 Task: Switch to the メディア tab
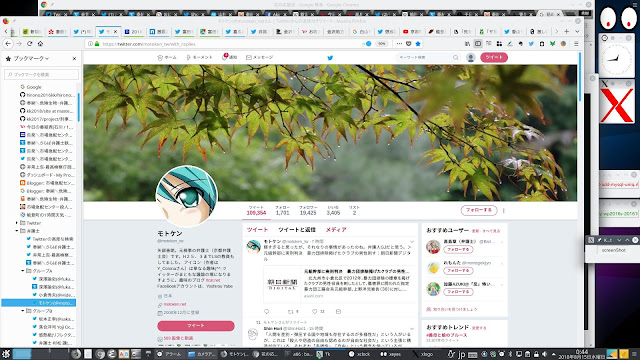(x=336, y=230)
